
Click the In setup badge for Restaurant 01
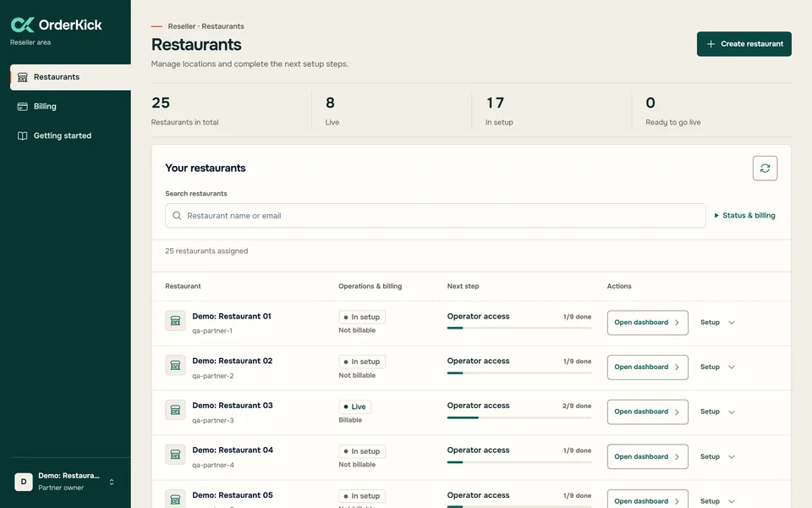click(361, 317)
